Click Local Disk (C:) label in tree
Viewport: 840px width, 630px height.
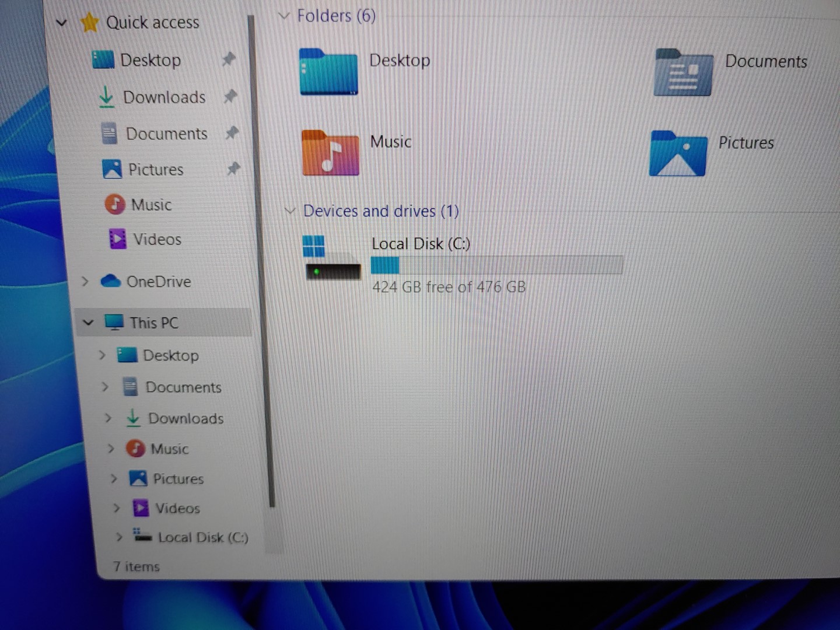tap(203, 537)
